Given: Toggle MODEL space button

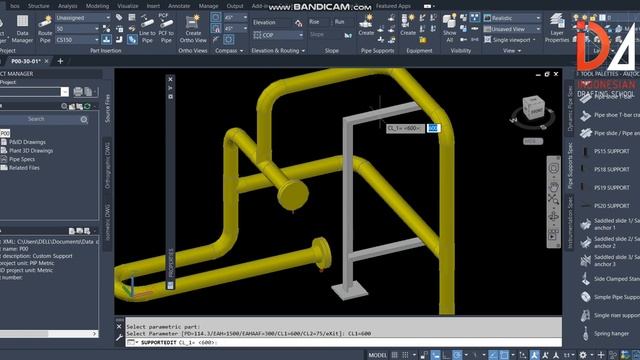Looking at the screenshot, I should click(x=377, y=355).
